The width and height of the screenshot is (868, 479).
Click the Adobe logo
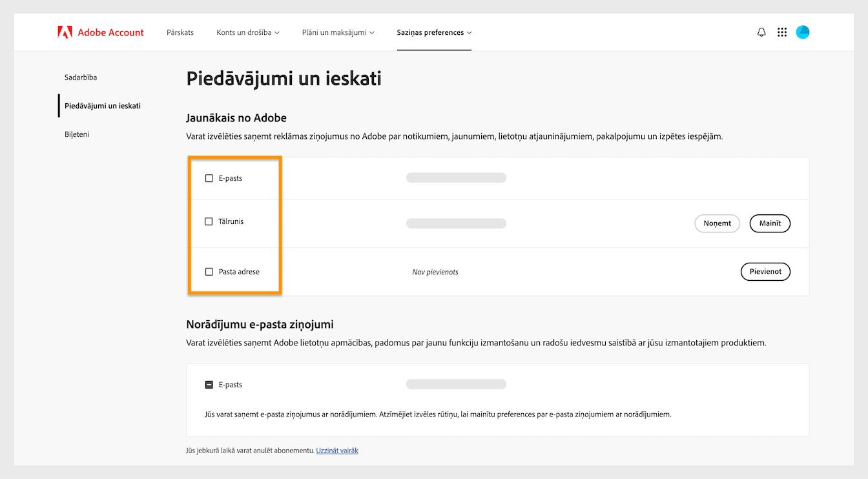(64, 31)
